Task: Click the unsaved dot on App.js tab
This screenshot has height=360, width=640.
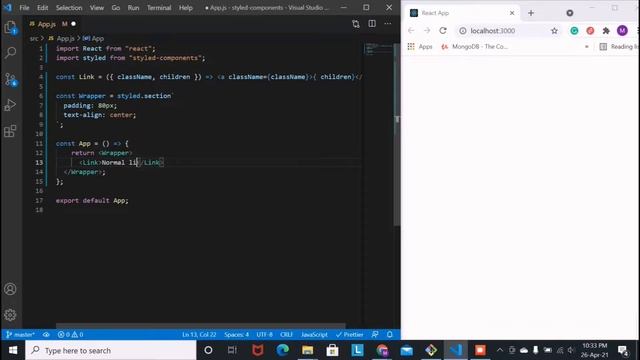Action: [x=73, y=24]
